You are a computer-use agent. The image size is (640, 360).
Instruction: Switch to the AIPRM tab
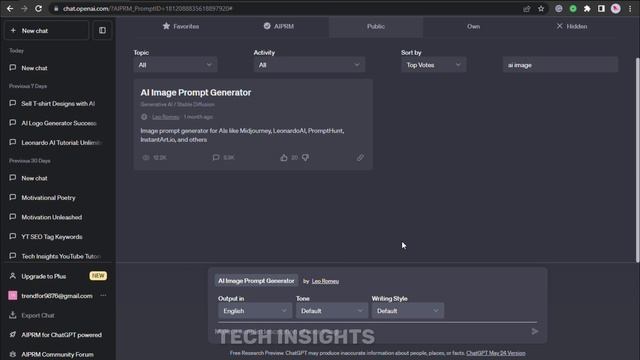pyautogui.click(x=279, y=27)
